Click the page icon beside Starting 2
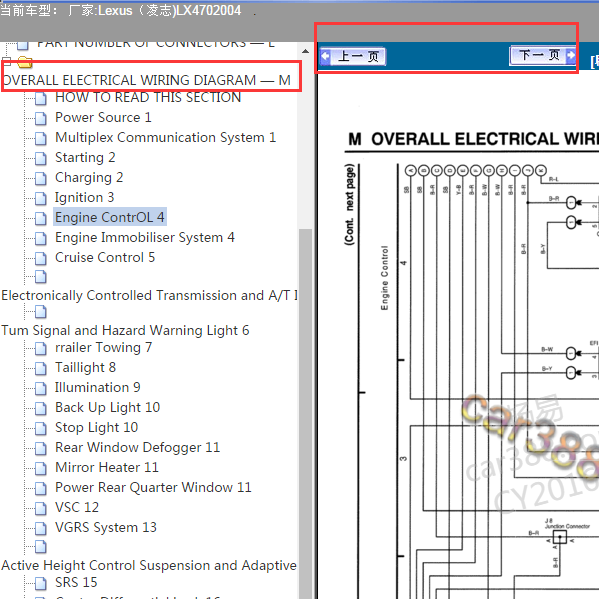 pos(40,158)
